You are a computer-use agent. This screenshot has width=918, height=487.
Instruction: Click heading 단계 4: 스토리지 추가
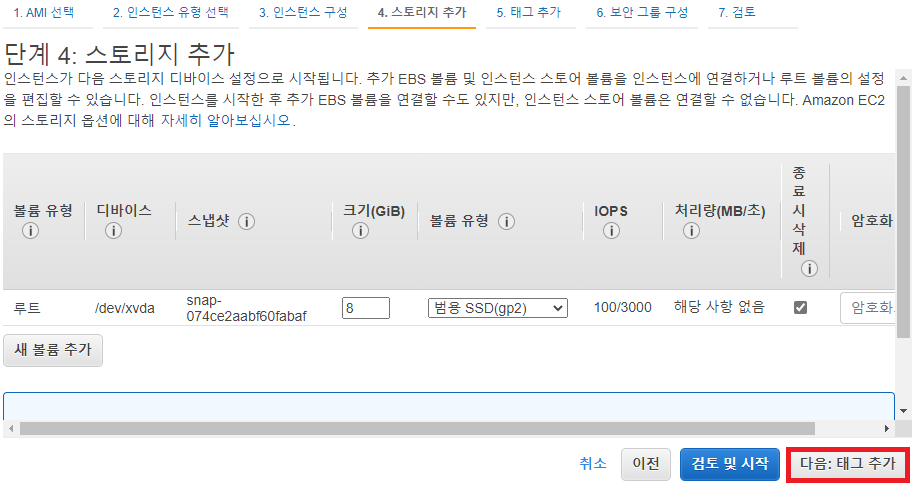click(119, 54)
